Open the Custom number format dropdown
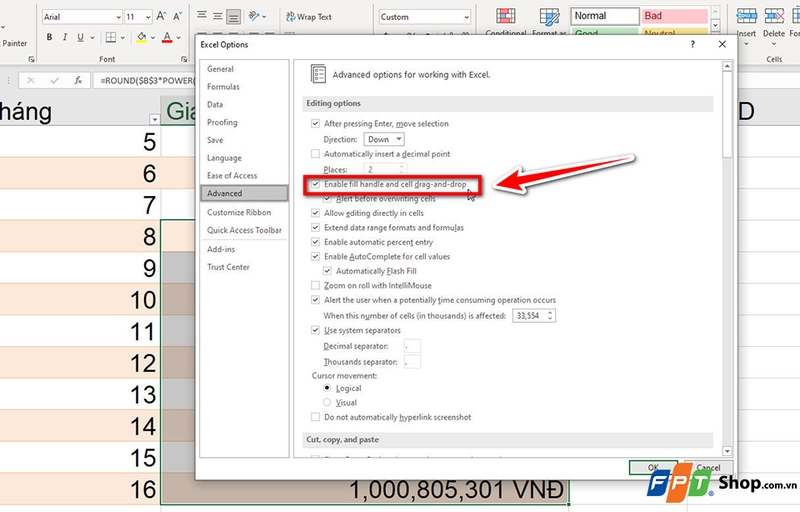This screenshot has height=512, width=800. pos(466,17)
